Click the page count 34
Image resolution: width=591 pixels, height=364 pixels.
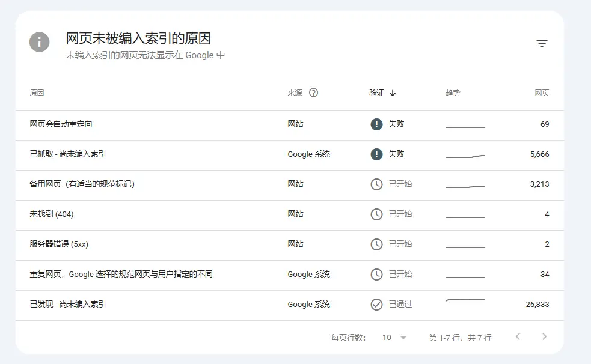pos(545,274)
